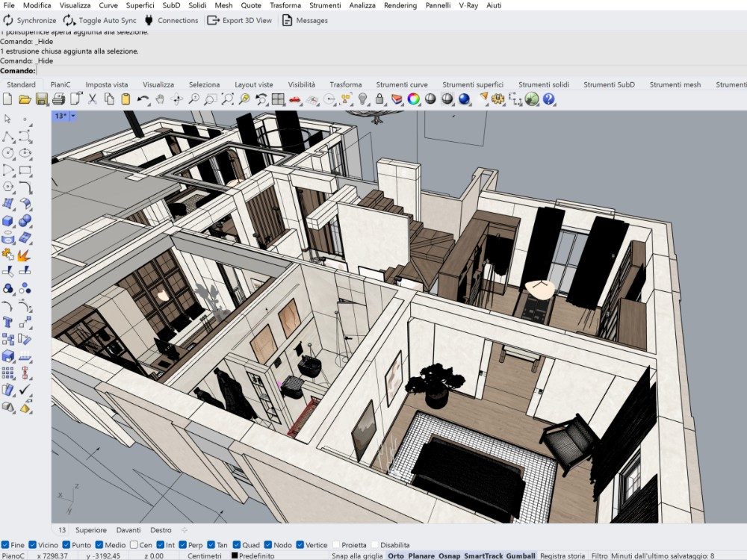Image resolution: width=747 pixels, height=560 pixels.
Task: Save the model with the floppy icon
Action: pyautogui.click(x=41, y=99)
